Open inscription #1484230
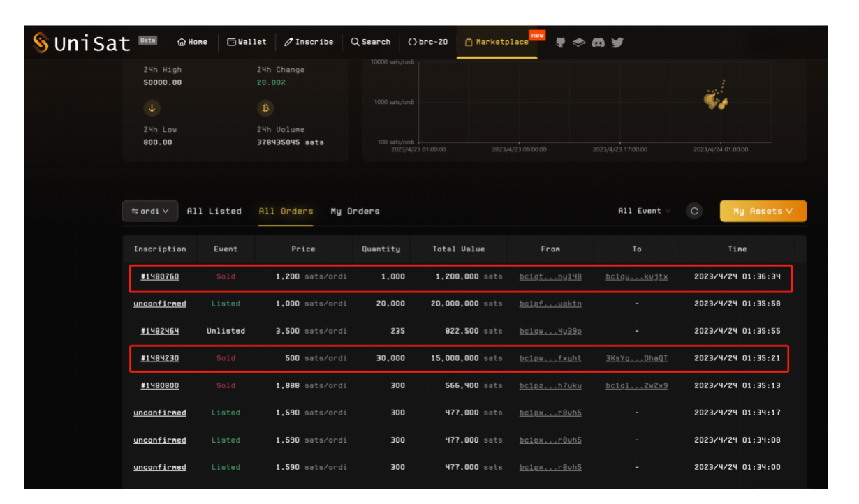The image size is (859, 504). [x=160, y=358]
